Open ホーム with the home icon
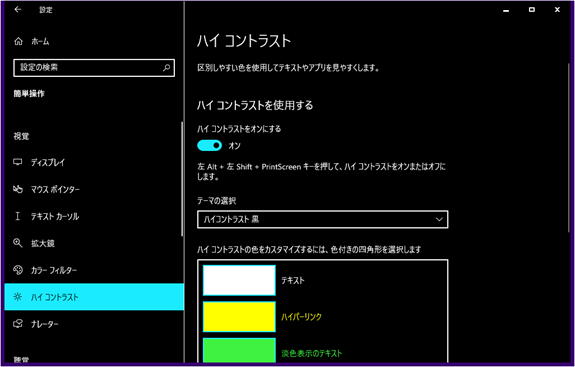This screenshot has width=575, height=367. point(18,41)
